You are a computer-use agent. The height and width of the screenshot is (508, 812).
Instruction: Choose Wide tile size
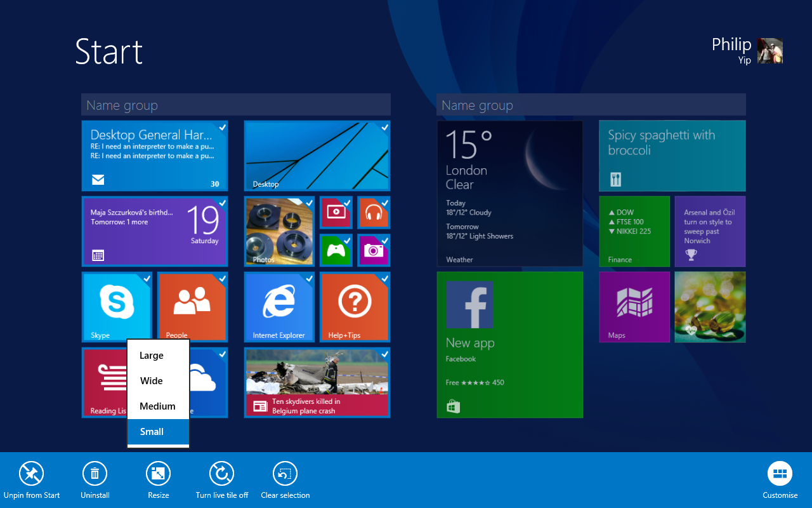click(x=158, y=381)
